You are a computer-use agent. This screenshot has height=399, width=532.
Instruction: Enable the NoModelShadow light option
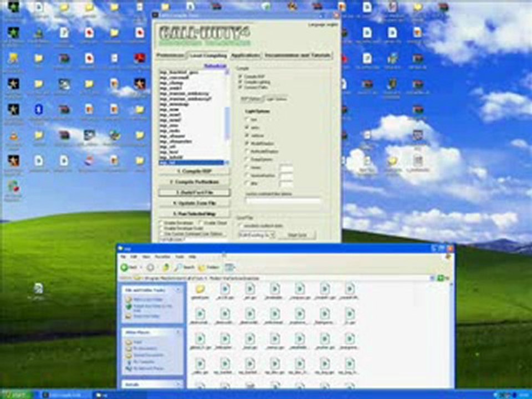(x=247, y=151)
